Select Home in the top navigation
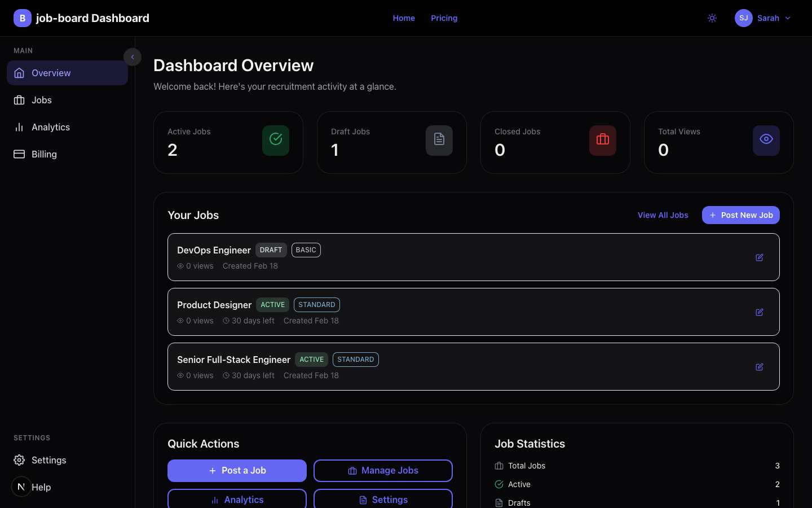 (404, 18)
